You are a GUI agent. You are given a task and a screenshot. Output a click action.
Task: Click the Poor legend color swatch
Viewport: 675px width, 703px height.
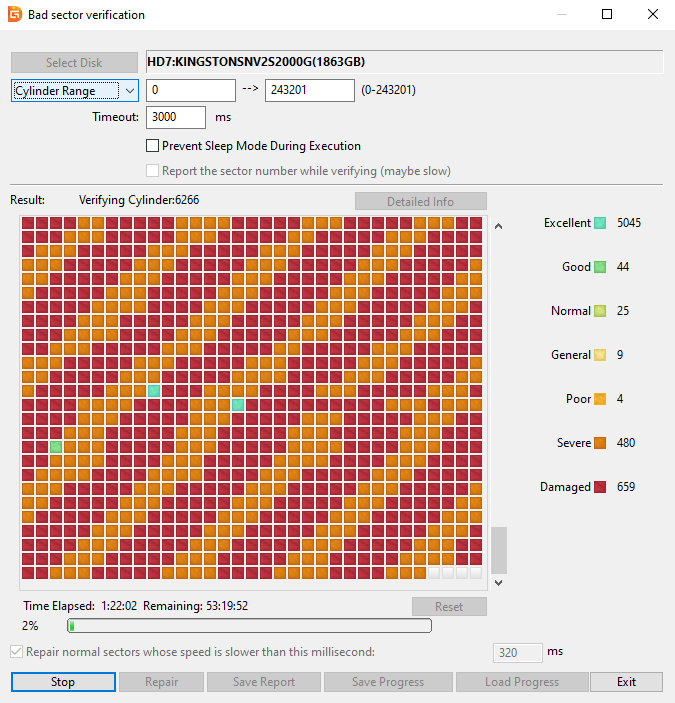tap(600, 399)
